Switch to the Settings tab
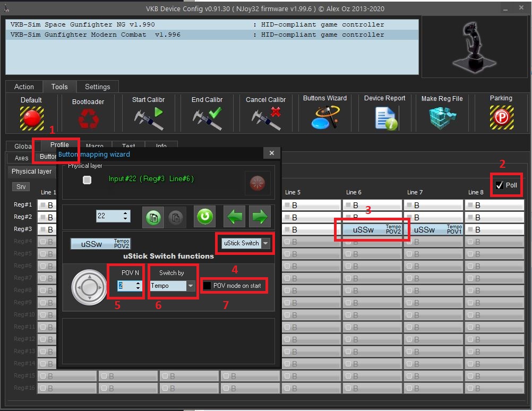The width and height of the screenshot is (532, 411). pos(98,87)
